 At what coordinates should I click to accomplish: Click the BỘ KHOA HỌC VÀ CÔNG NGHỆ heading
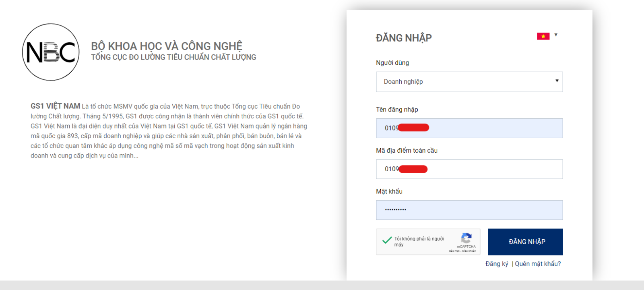click(167, 46)
